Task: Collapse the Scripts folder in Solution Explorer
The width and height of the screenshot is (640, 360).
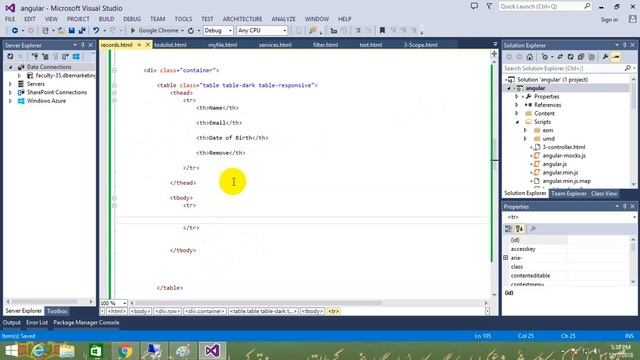Action: pyautogui.click(x=517, y=122)
